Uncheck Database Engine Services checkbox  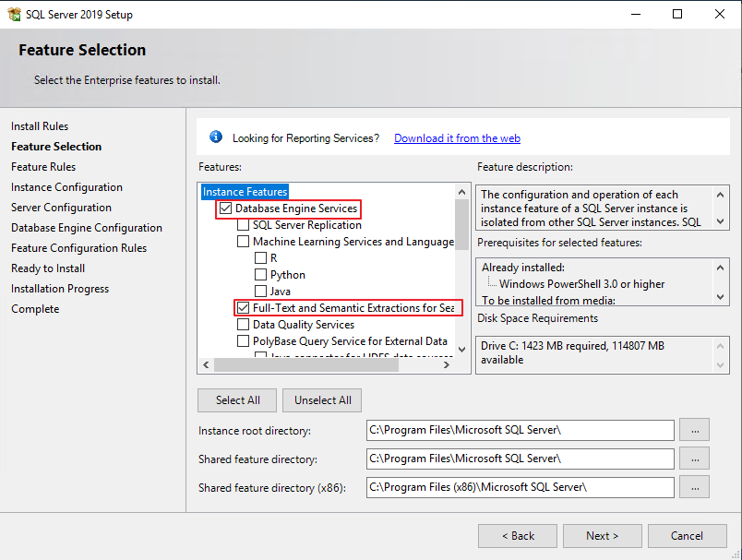(x=226, y=209)
